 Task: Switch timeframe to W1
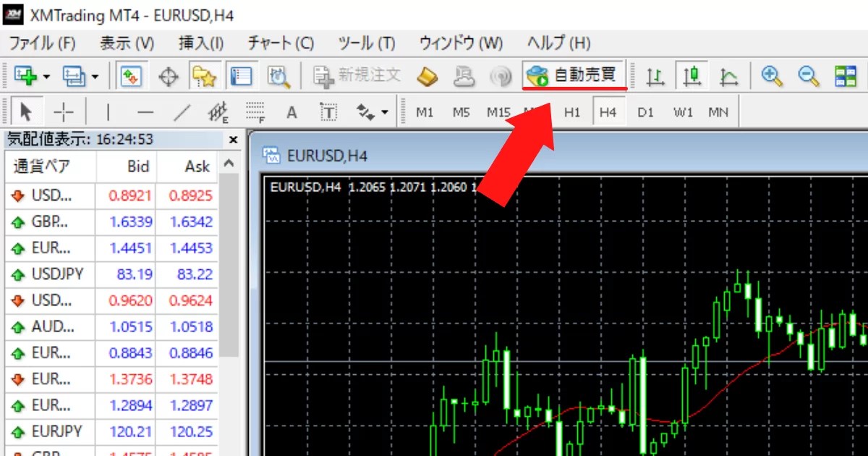point(683,112)
